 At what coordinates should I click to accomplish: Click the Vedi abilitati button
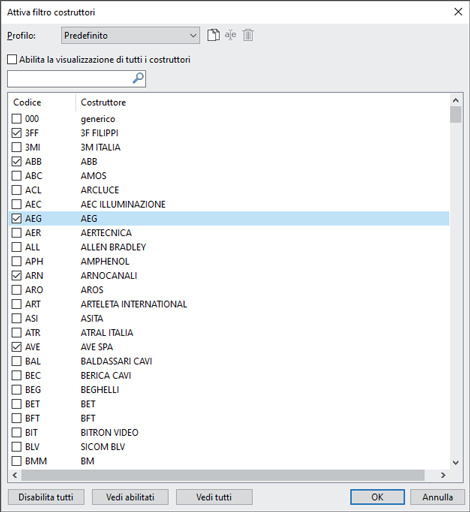130,497
